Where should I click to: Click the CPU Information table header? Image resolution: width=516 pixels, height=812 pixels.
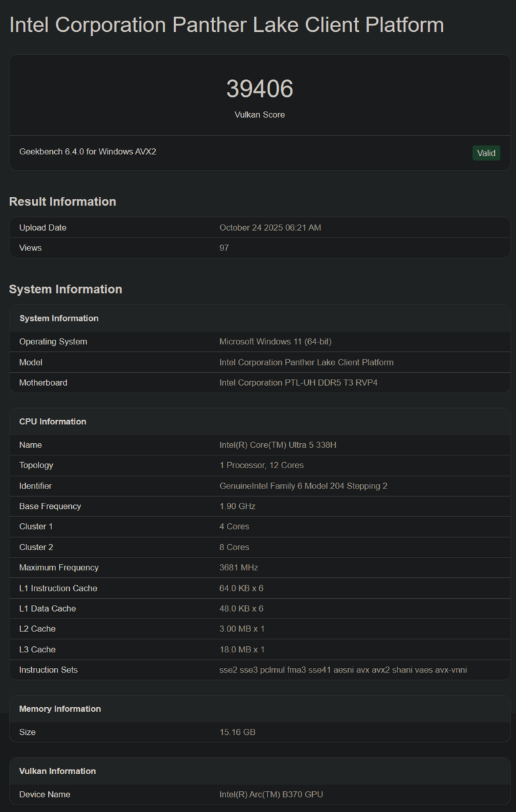(x=53, y=422)
